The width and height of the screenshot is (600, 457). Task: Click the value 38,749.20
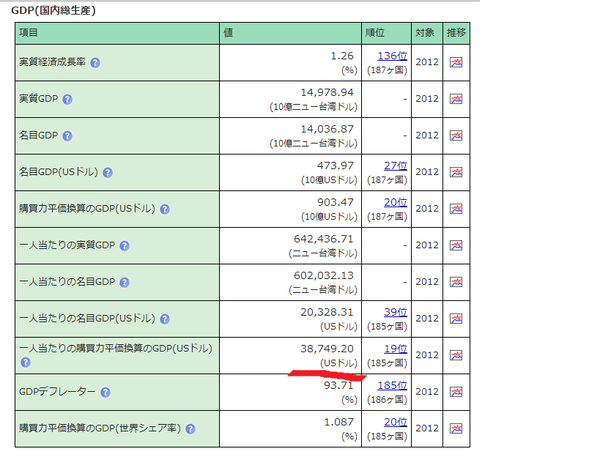(327, 349)
